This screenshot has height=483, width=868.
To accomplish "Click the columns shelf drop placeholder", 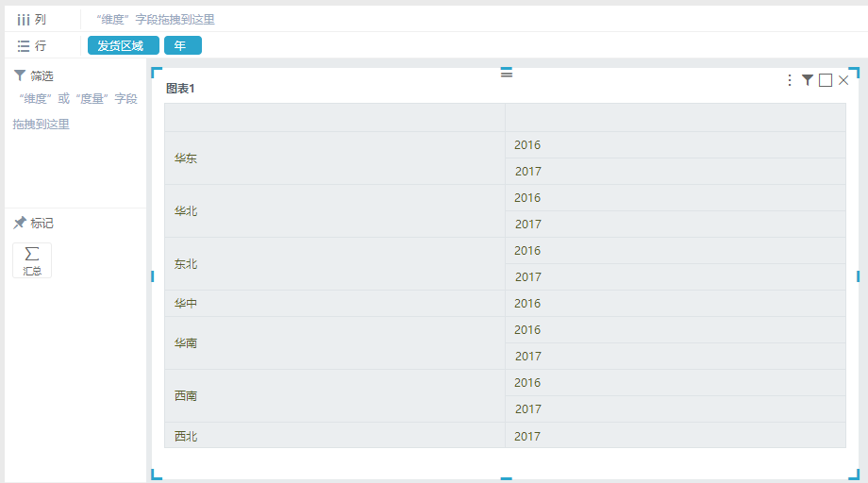I will pyautogui.click(x=156, y=20).
